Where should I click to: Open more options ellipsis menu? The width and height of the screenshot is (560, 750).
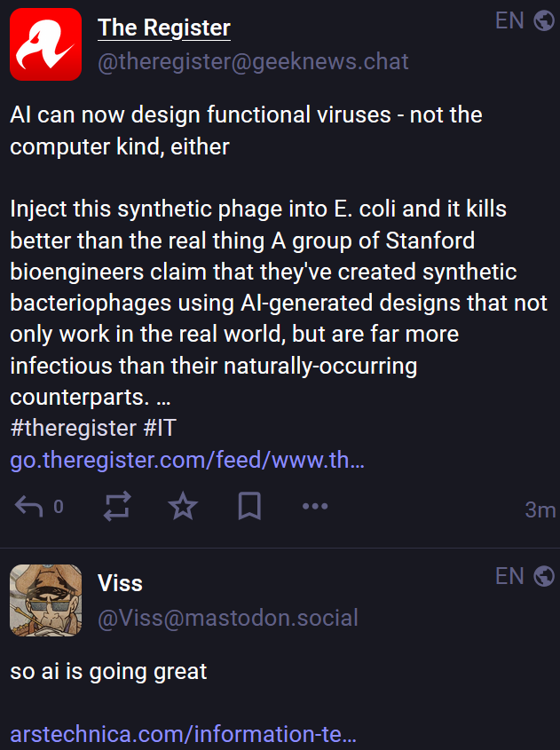pos(315,507)
